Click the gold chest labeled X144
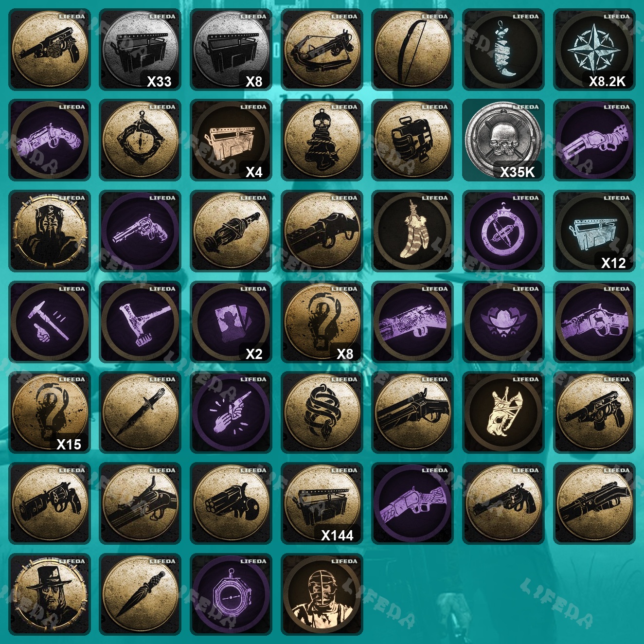Screen dimensions: 644x644 click(322, 503)
